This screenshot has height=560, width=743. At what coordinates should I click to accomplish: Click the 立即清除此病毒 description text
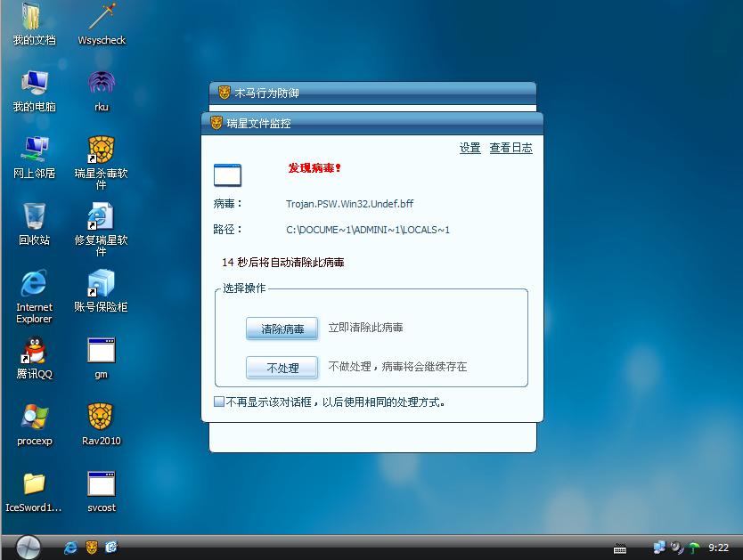point(366,328)
